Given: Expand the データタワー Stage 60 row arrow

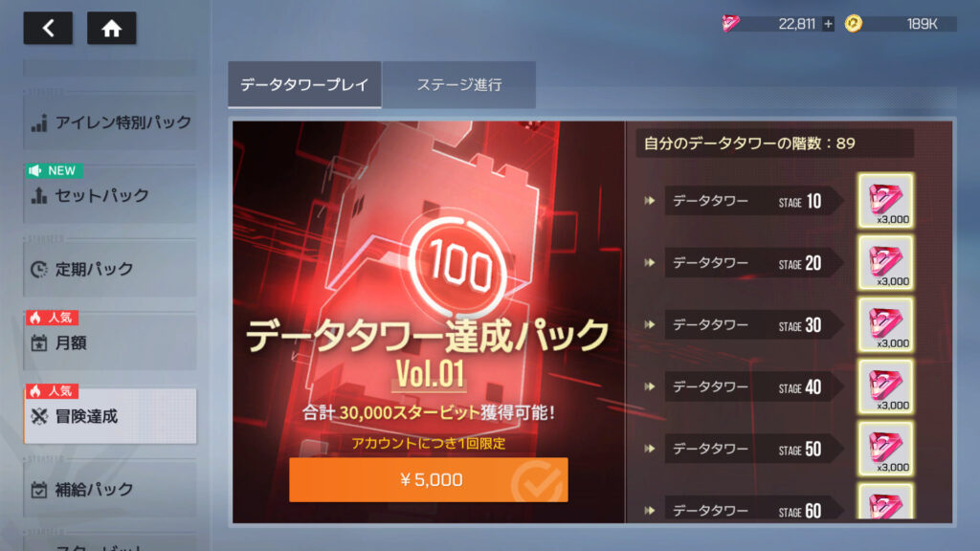Looking at the screenshot, I should 650,511.
